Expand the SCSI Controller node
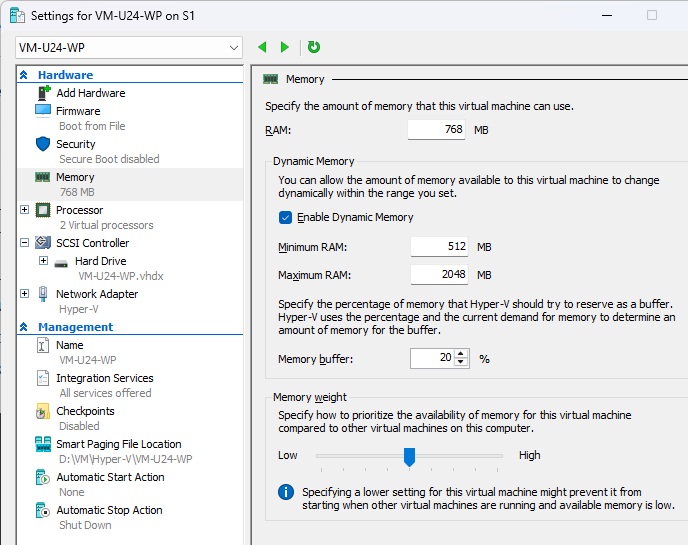This screenshot has width=688, height=545. [x=25, y=243]
